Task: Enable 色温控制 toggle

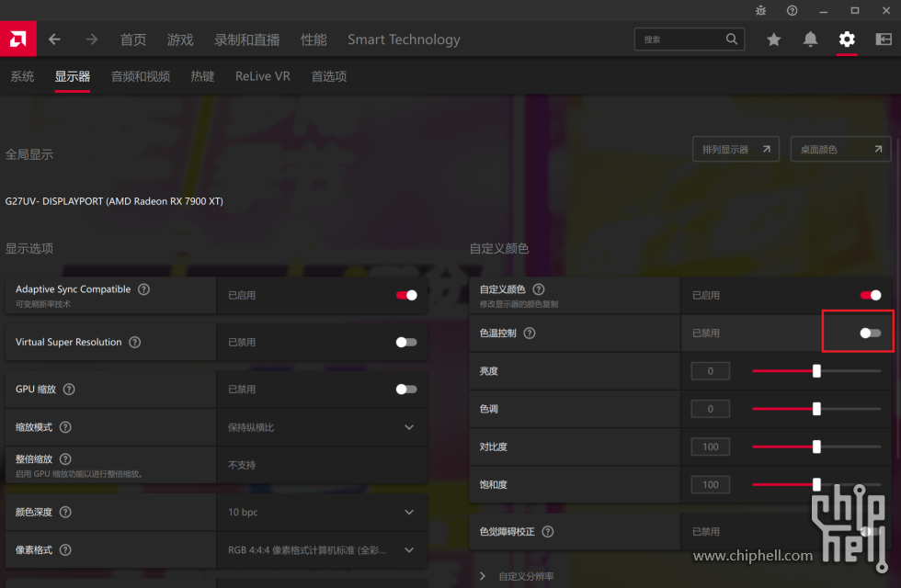Action: [x=871, y=333]
